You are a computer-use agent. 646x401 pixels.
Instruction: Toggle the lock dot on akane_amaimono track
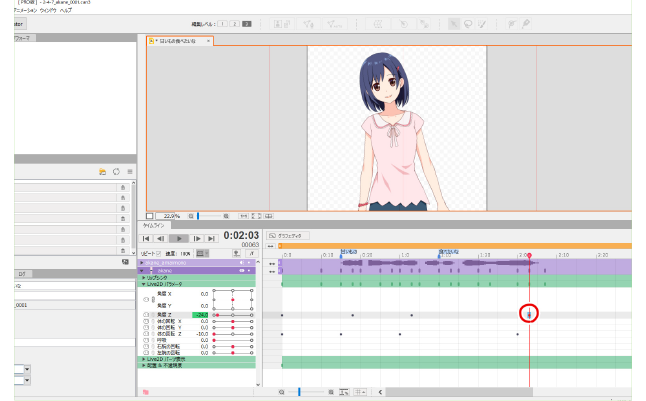[249, 263]
